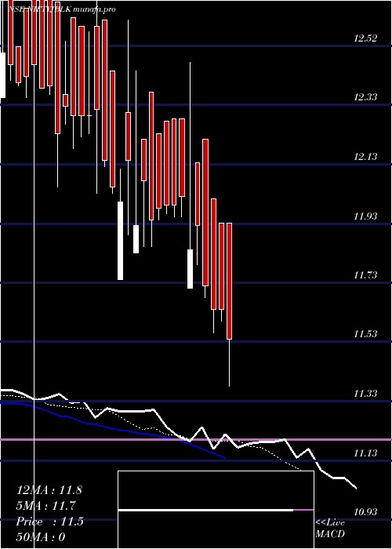Click the <<Live MACD label
392x549 pixels.
coord(330,529)
